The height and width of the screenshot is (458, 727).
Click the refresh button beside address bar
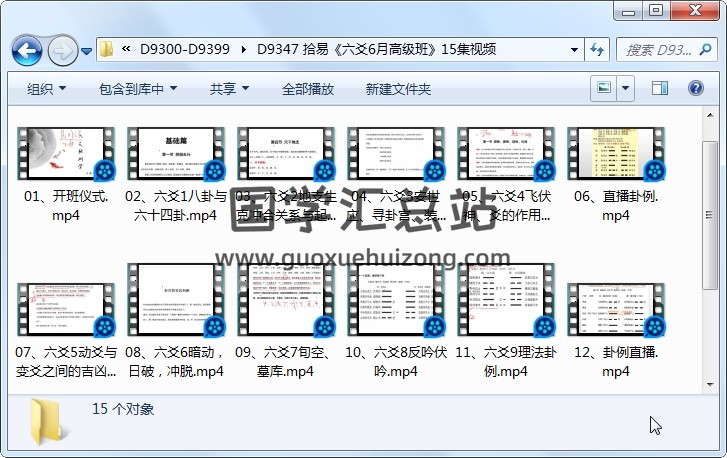[x=597, y=49]
